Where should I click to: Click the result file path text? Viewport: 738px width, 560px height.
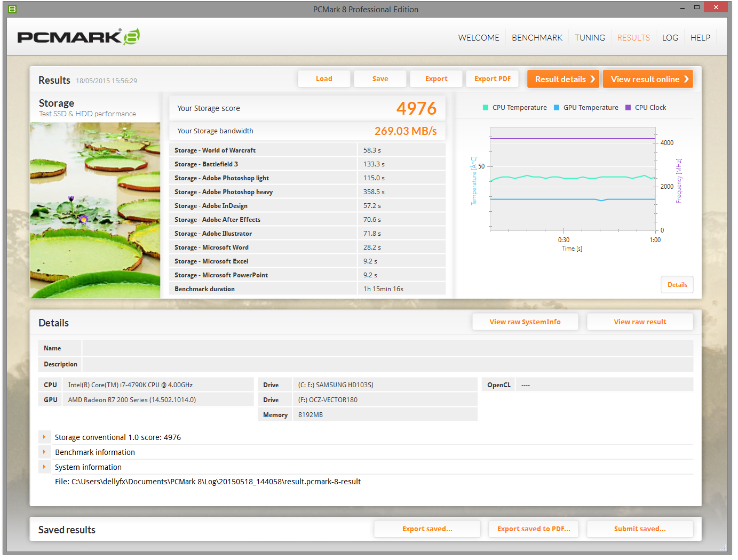click(x=208, y=482)
